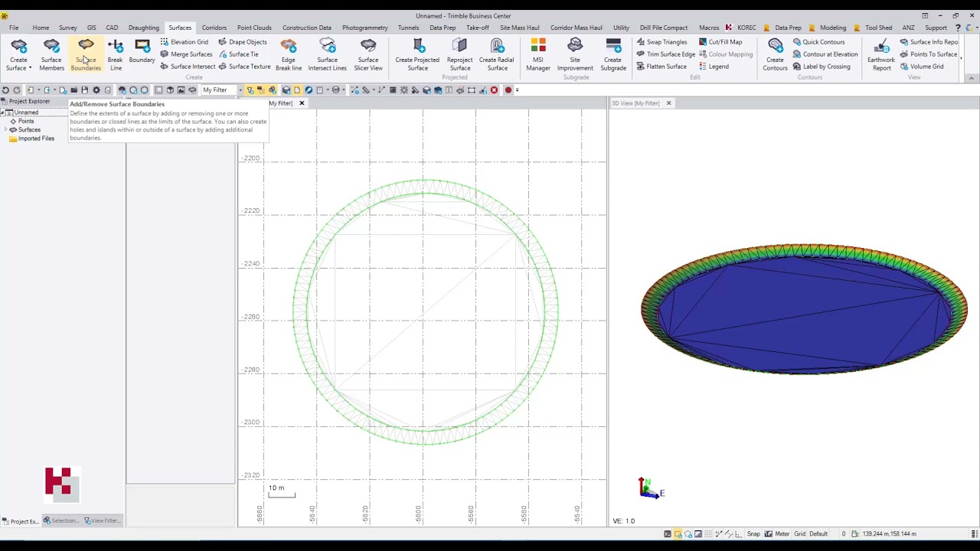Click the Flatten Surface command
This screenshot has width=980, height=551.
click(x=661, y=67)
